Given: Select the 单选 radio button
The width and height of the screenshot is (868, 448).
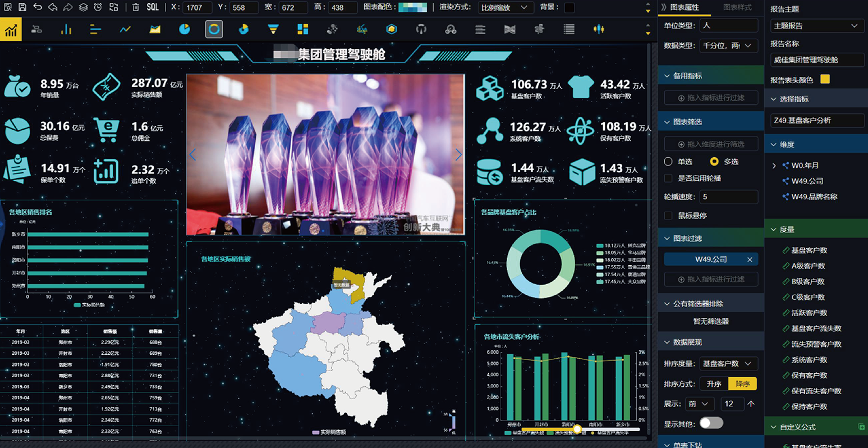Looking at the screenshot, I should [x=668, y=162].
